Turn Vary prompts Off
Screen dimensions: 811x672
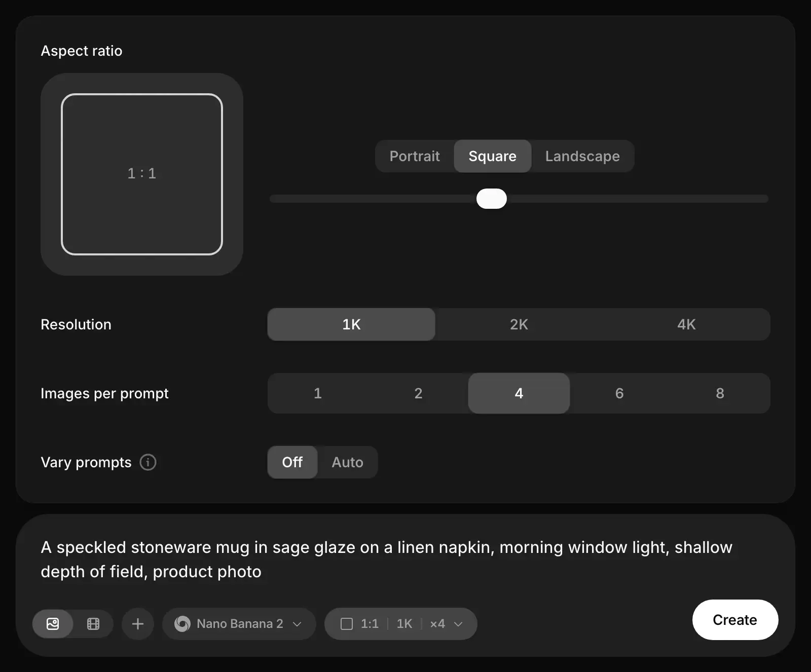292,462
